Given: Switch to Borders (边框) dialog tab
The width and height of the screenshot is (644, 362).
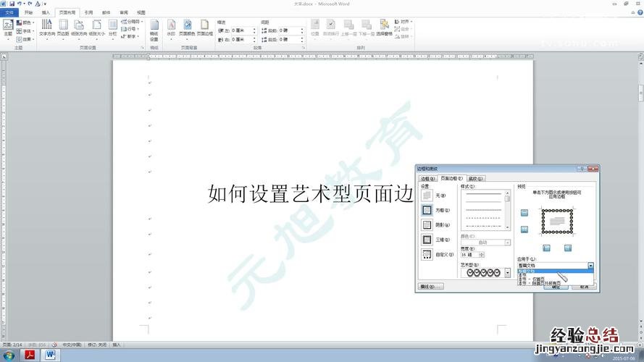Looking at the screenshot, I should (x=427, y=179).
